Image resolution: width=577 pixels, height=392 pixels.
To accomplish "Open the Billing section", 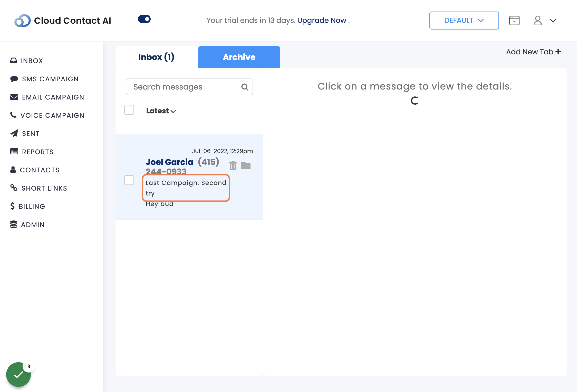I will coord(27,207).
